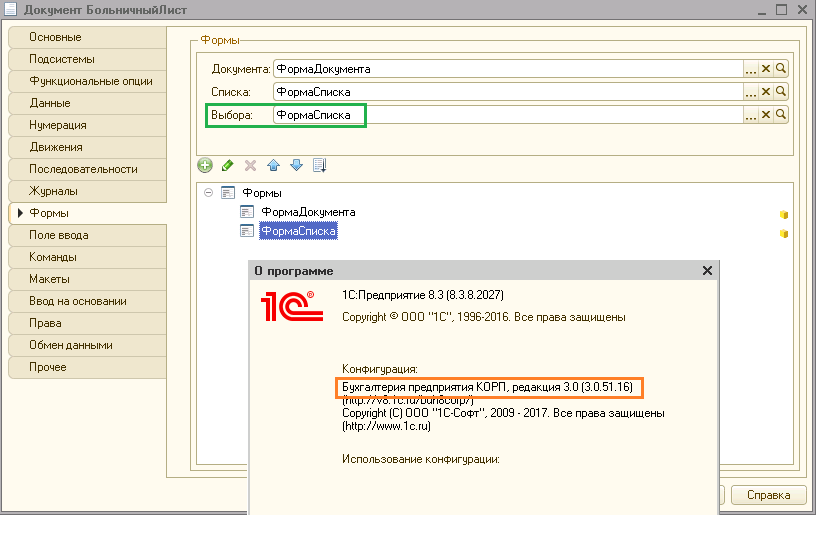Click the Справка button
The width and height of the screenshot is (821, 542).
[768, 495]
